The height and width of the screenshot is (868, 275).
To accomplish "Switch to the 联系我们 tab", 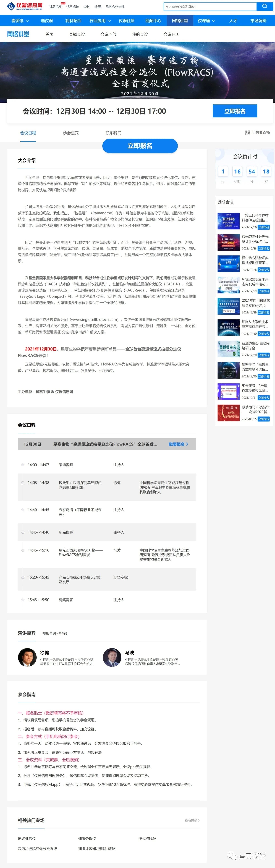I will click(113, 133).
